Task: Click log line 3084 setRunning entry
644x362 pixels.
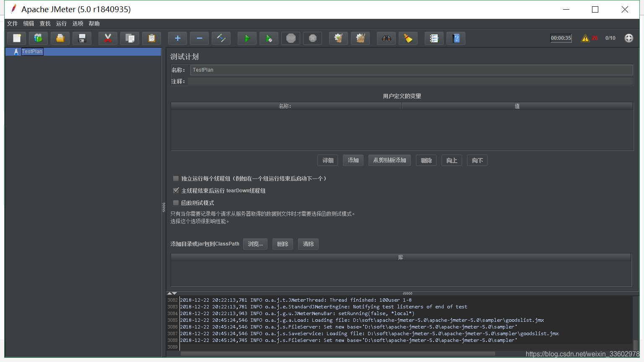Action: [x=297, y=313]
